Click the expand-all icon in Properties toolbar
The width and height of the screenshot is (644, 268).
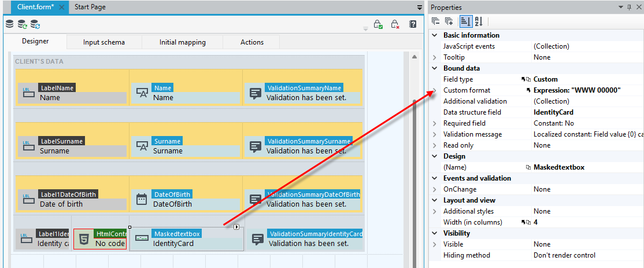click(449, 21)
